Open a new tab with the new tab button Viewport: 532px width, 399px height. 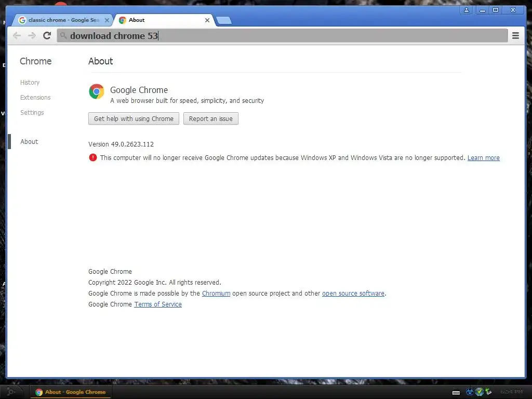pos(224,20)
